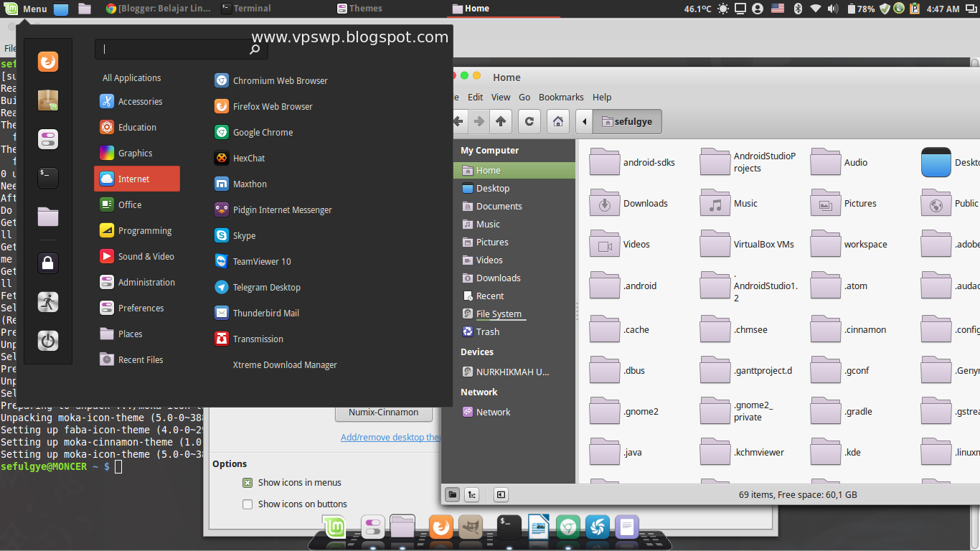980x551 pixels.
Task: Click the Lock Screen padlock icon
Action: click(x=48, y=263)
